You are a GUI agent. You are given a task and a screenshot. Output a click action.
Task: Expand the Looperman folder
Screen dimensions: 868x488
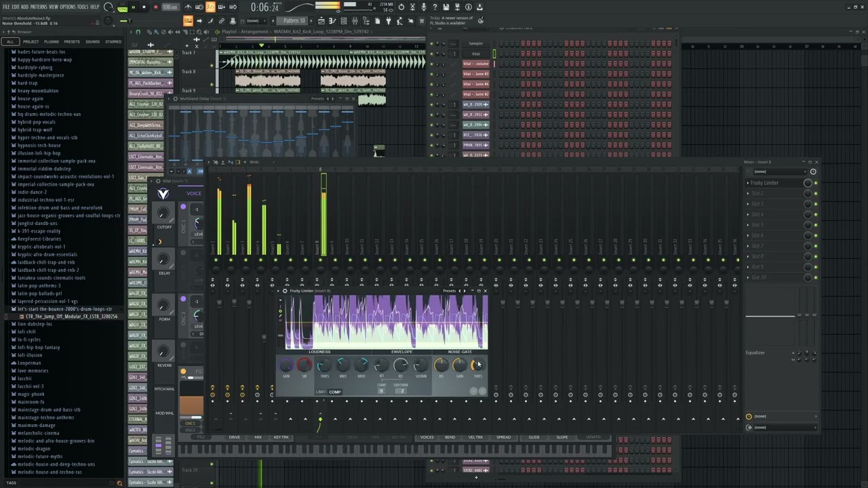coord(28,363)
